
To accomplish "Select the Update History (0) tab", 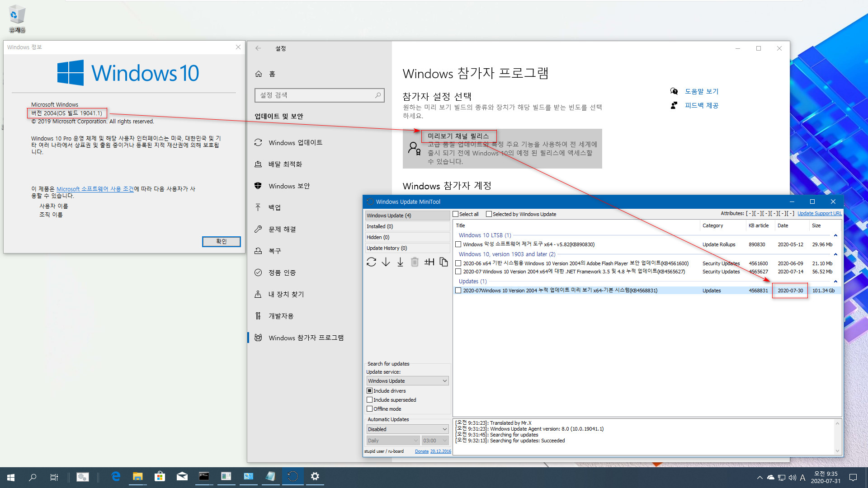I will (407, 248).
